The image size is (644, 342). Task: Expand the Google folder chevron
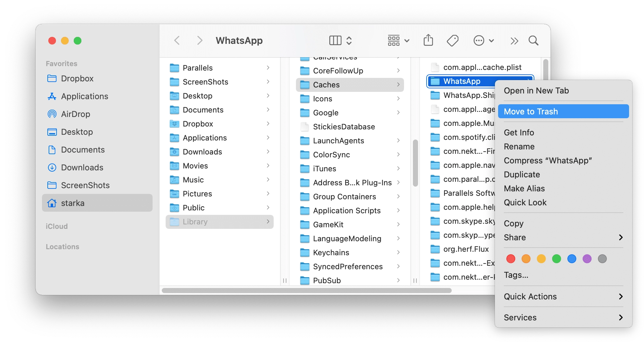tap(398, 113)
